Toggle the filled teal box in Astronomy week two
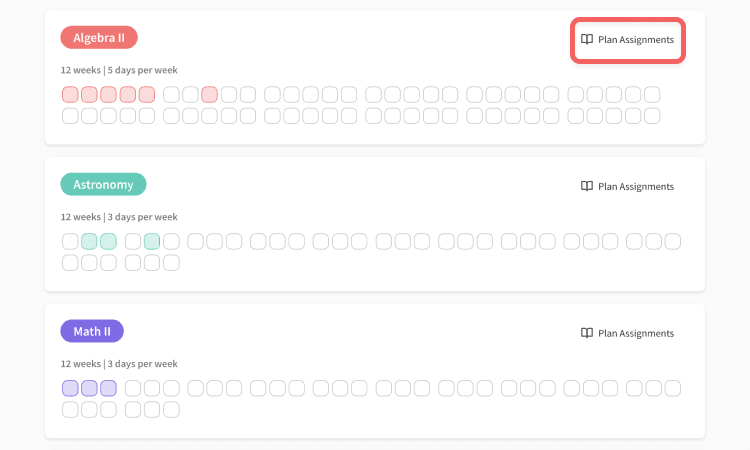 pos(152,241)
